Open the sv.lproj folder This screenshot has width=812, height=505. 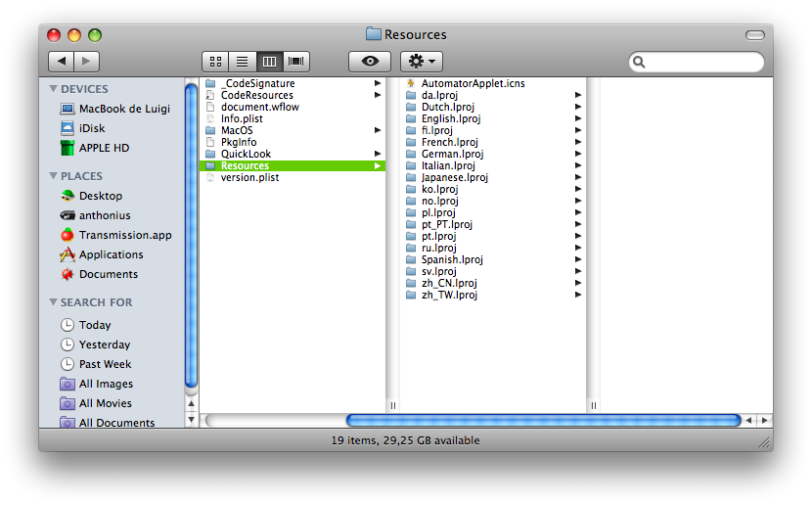tap(493, 271)
